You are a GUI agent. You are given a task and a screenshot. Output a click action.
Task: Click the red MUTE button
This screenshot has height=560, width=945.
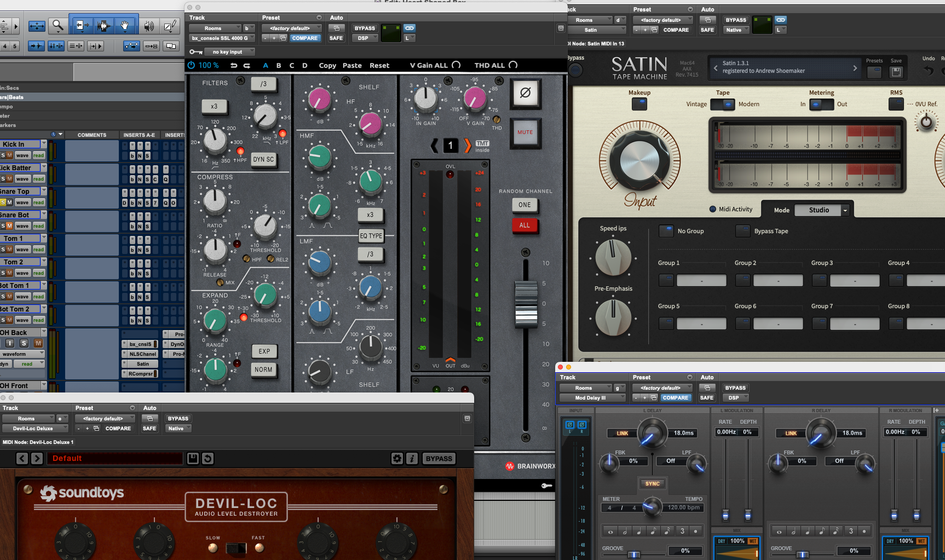525,133
